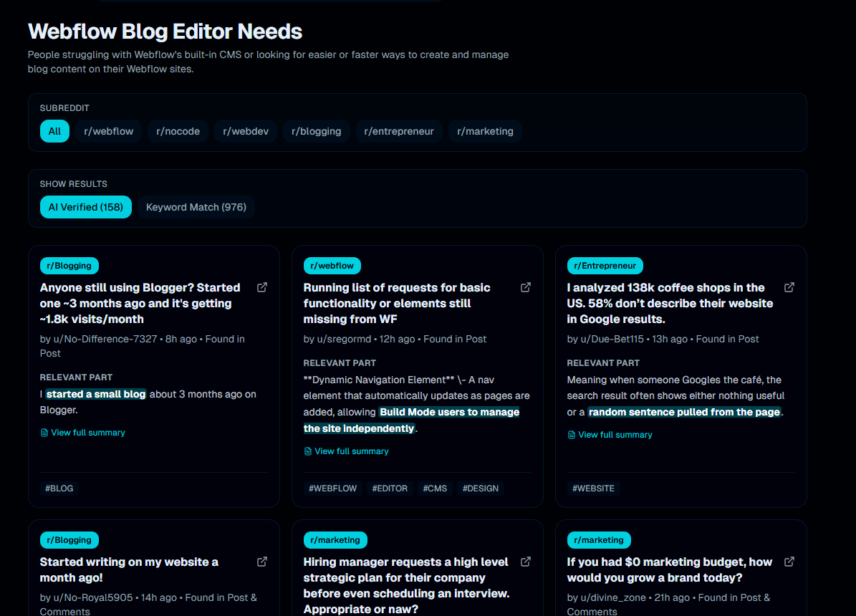Viewport: 856px width, 616px height.
Task: Open Hiring manager strategic plan post title
Action: (406, 585)
